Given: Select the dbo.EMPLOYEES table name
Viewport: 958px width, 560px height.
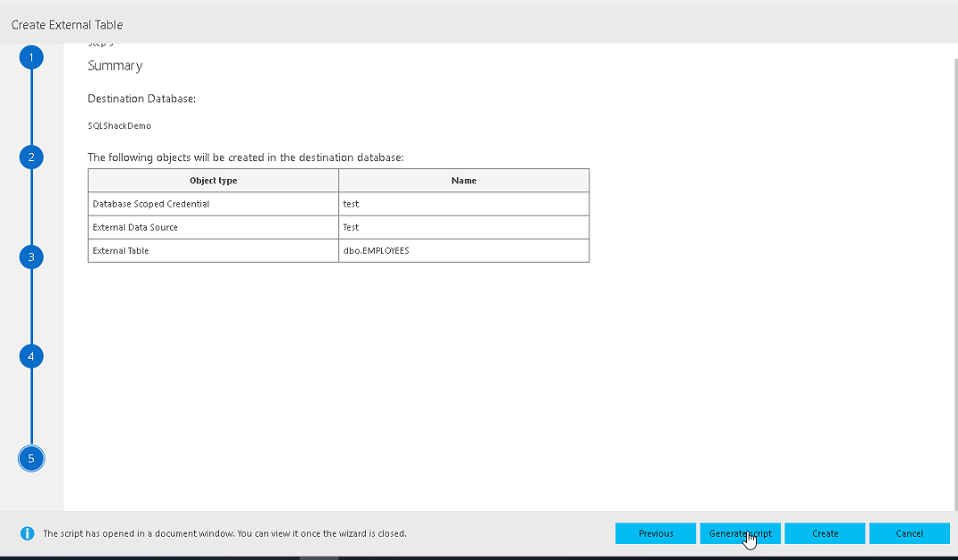Looking at the screenshot, I should pos(376,250).
